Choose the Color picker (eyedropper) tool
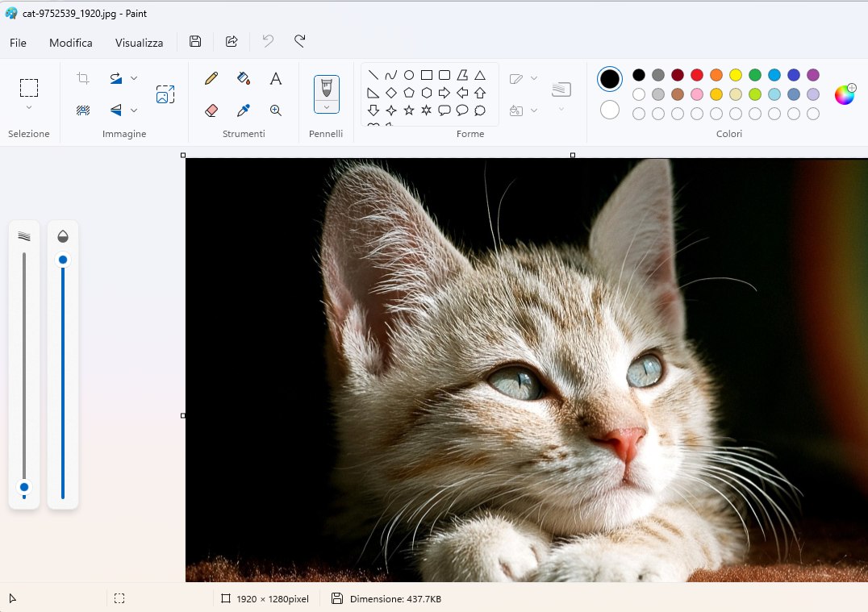This screenshot has width=868, height=612. pos(243,110)
